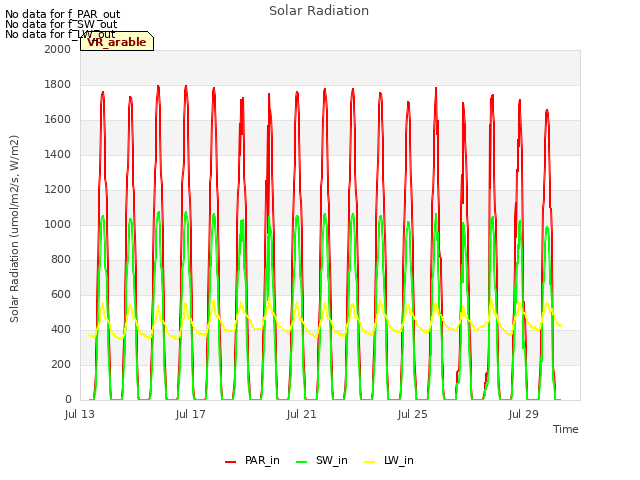The height and width of the screenshot is (480, 640).
Task: Click the 0 y-axis tick label
Action: [68, 400]
